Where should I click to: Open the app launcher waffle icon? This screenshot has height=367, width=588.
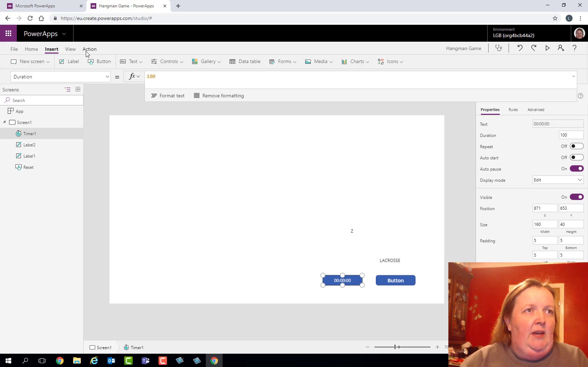click(8, 34)
